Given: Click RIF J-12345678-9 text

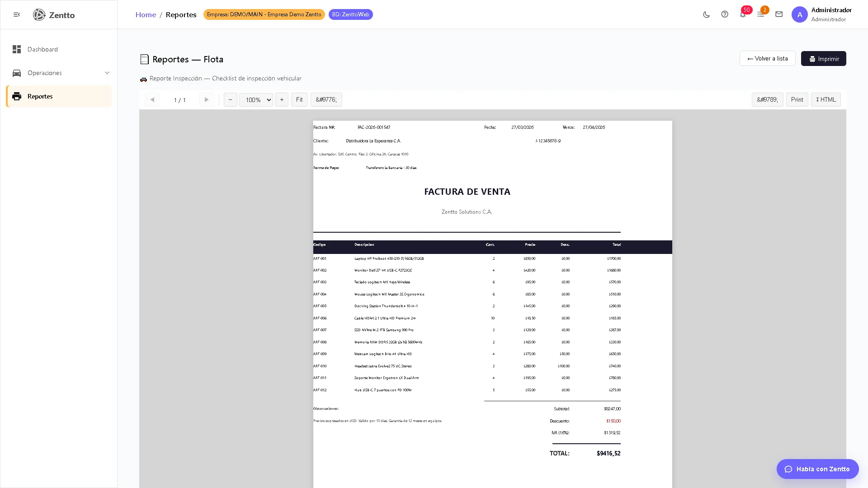Looking at the screenshot, I should 548,141.
